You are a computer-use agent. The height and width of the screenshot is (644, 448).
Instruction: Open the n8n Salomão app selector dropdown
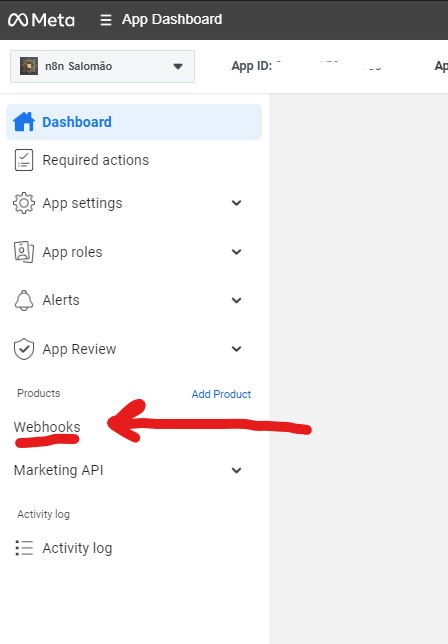coord(102,67)
